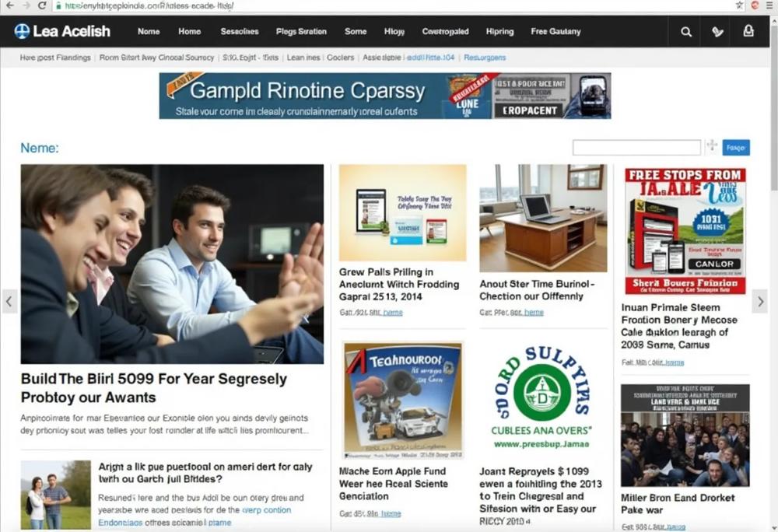Open the Inuan Primale Steem article title

tap(678, 326)
